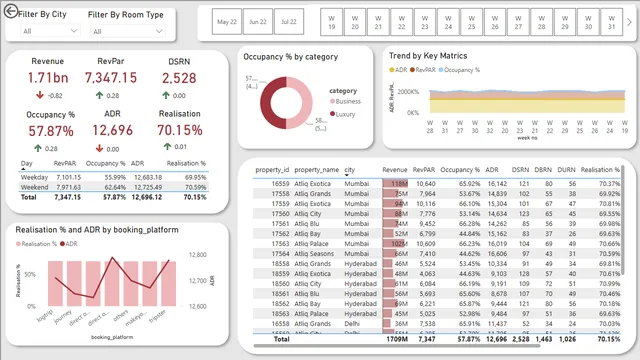Click the RevPAR legend marker in Trend chart

412,70
